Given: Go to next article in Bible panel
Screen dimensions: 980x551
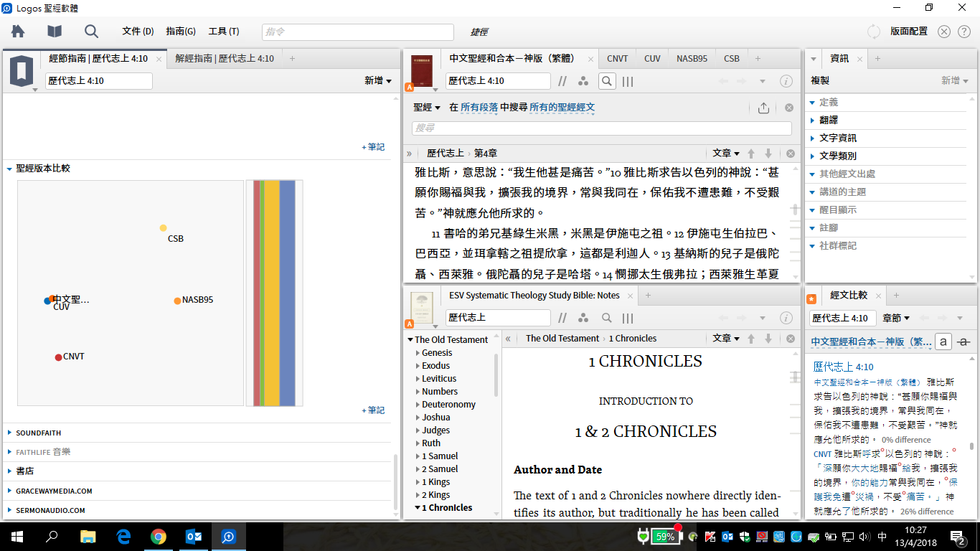Looking at the screenshot, I should [768, 154].
